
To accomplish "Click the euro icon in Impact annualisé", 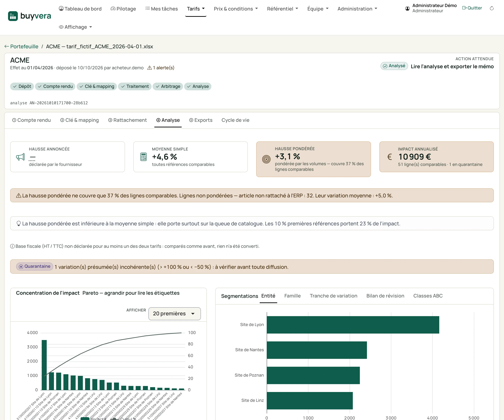I will click(x=390, y=157).
